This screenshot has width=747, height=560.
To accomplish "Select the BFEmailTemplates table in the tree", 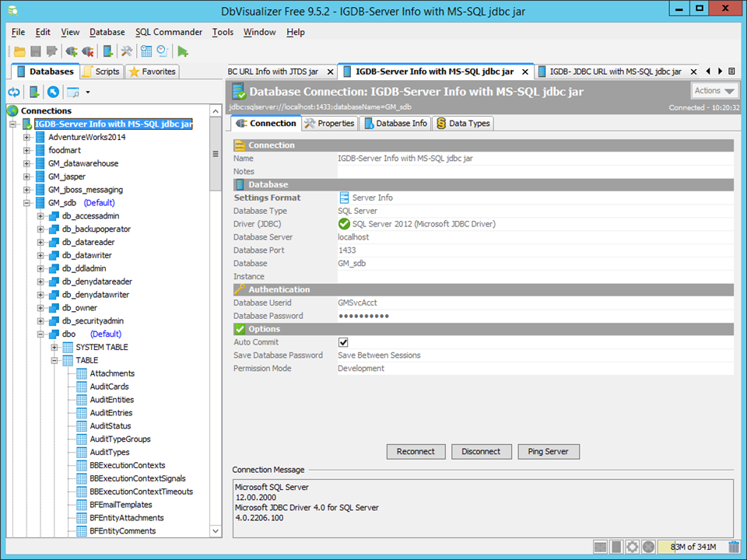I will (x=121, y=505).
